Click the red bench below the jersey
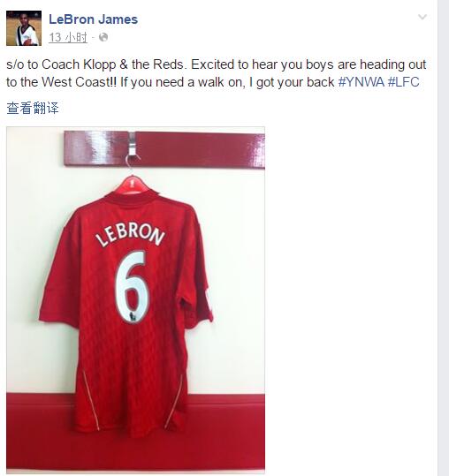The height and width of the screenshot is (476, 449). pos(135,433)
